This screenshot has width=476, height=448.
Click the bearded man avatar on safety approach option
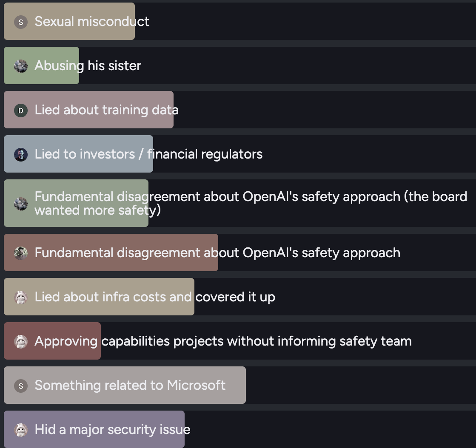(21, 253)
